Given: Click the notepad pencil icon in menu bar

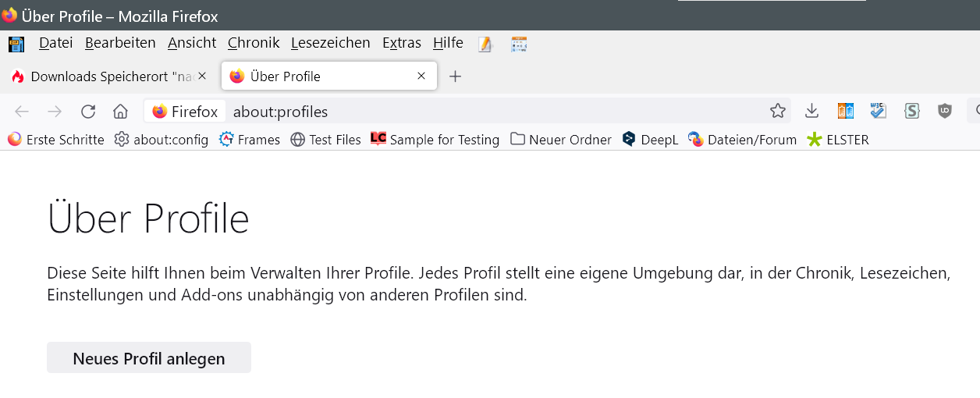Looking at the screenshot, I should [x=486, y=44].
